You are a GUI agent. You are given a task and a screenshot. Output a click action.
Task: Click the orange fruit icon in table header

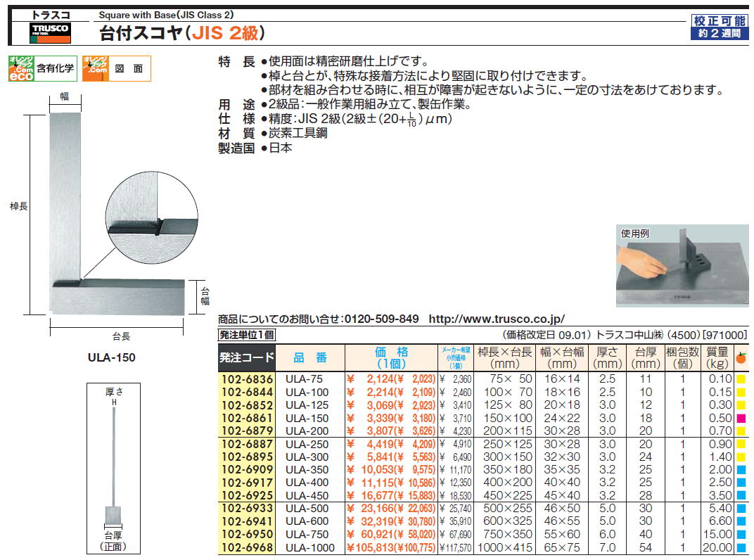pyautogui.click(x=741, y=357)
